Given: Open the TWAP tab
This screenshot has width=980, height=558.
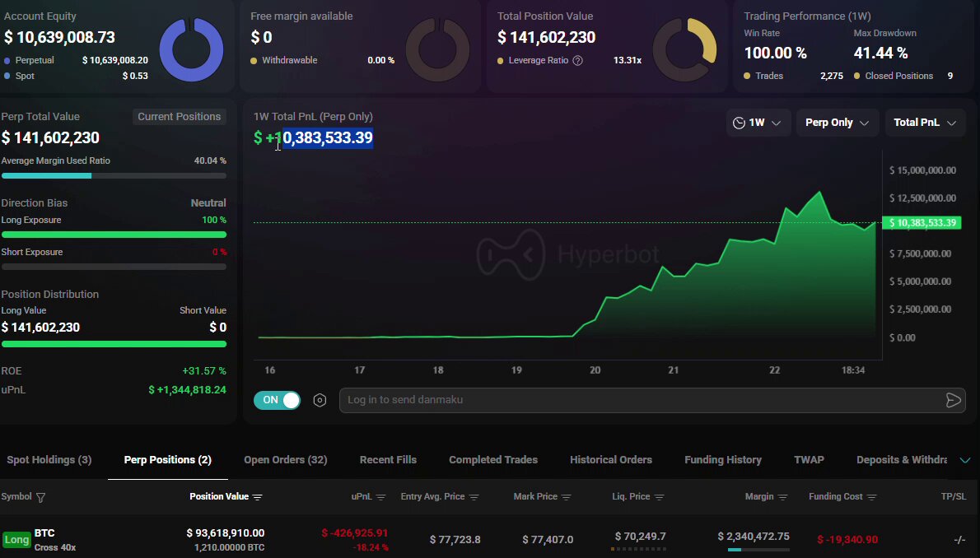Looking at the screenshot, I should click(809, 460).
